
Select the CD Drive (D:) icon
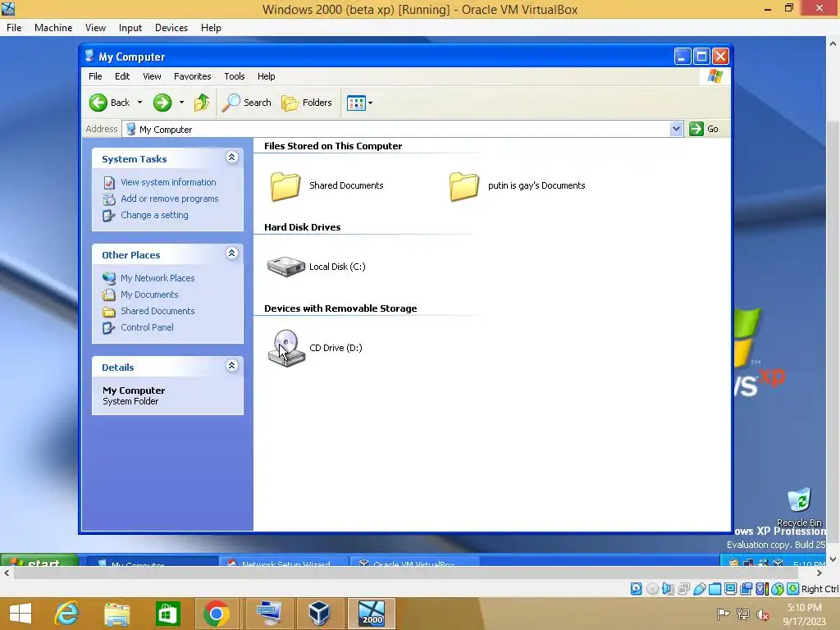tap(286, 348)
